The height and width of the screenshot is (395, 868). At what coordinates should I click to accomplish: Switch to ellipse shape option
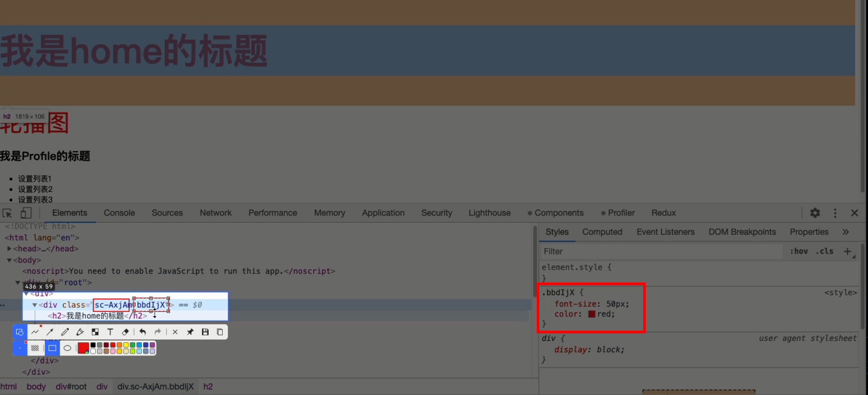click(x=68, y=348)
